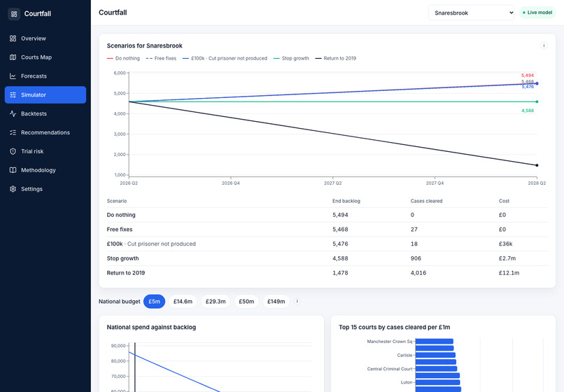Image resolution: width=564 pixels, height=392 pixels.
Task: Click the Trial risk shield icon
Action: (x=13, y=151)
